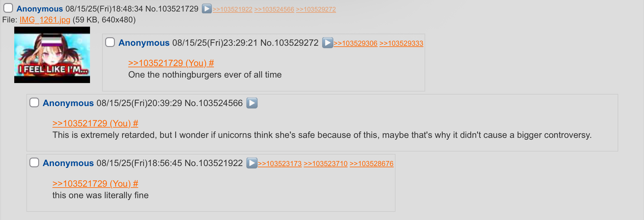644x220 pixels.
Task: Click quote link >>103521729 in literally fine reply
Action: [95, 184]
